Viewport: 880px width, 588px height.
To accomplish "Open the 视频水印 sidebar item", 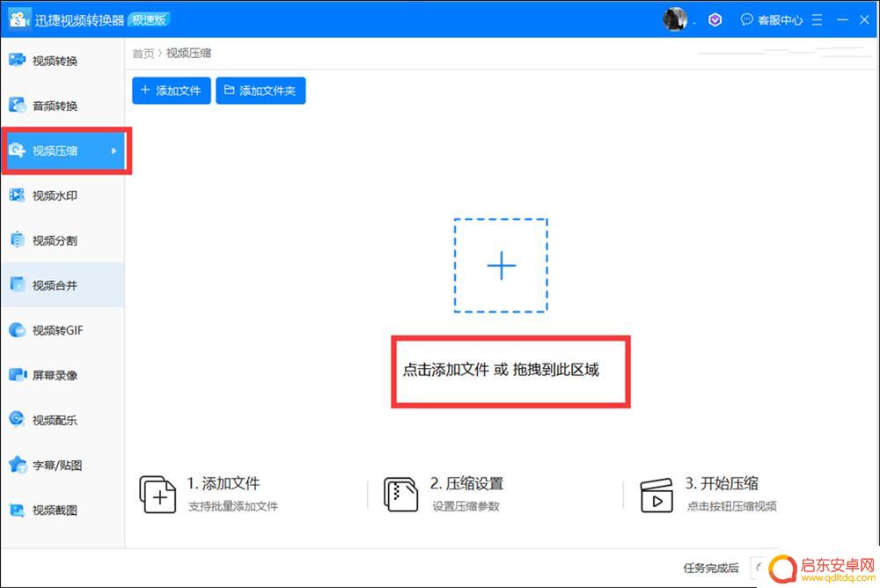I will [x=62, y=195].
